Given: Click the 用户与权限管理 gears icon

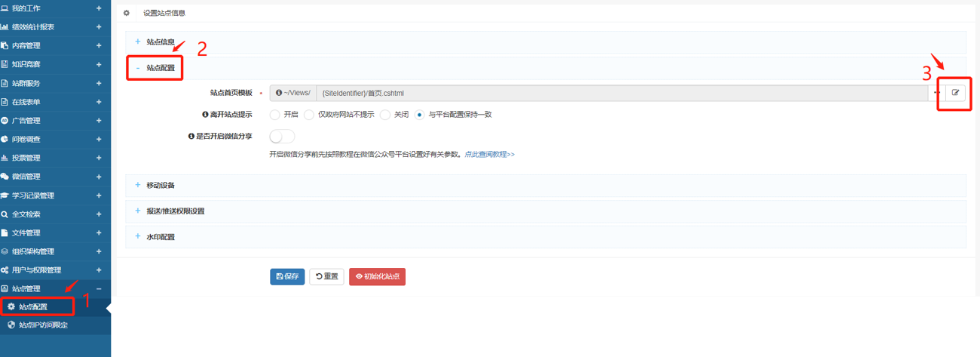Looking at the screenshot, I should point(5,270).
